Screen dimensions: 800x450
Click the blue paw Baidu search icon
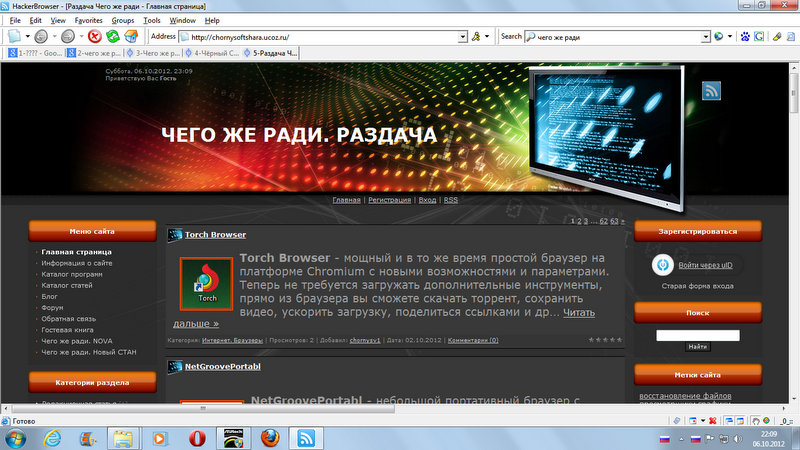coord(745,36)
